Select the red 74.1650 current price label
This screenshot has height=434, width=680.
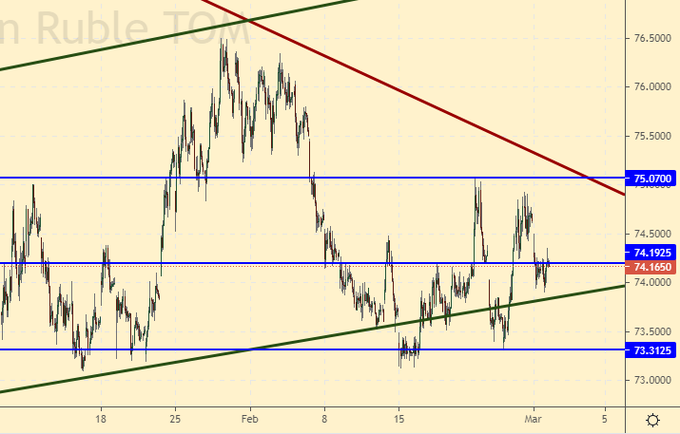pos(652,267)
